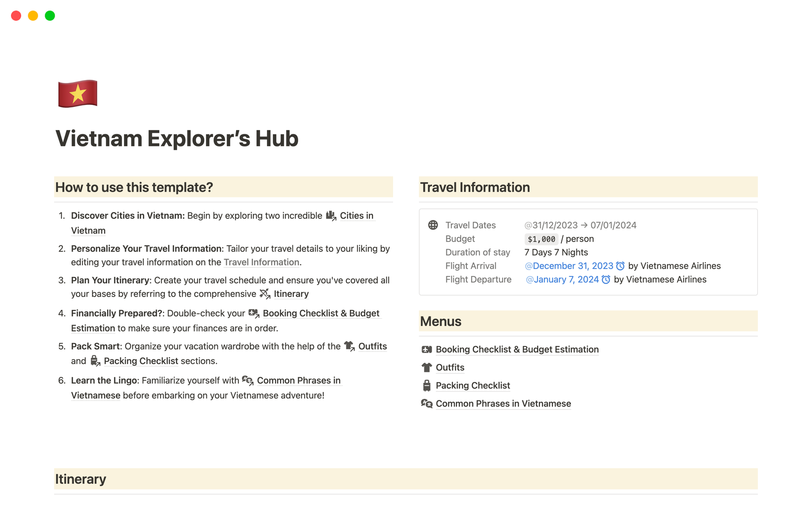Open the Cities in Vietnam page link
This screenshot has width=812, height=508.
pos(356,215)
